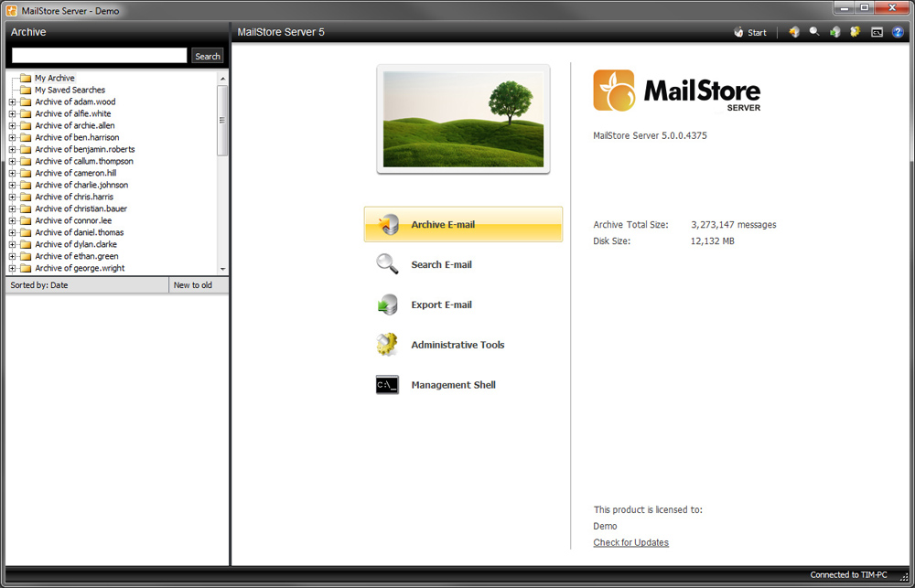Click the magnifier Search E-mail toolbar icon
The width and height of the screenshot is (915, 588).
point(814,32)
